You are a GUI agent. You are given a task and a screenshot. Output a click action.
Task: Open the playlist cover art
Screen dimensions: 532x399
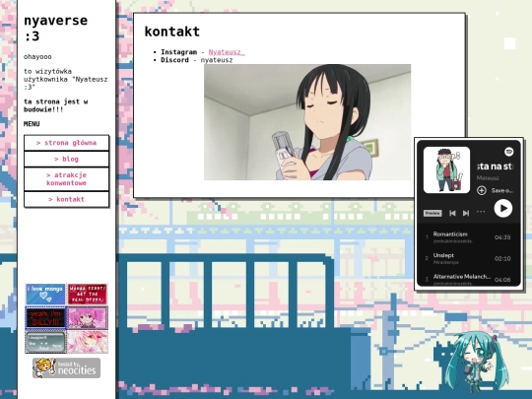(447, 170)
